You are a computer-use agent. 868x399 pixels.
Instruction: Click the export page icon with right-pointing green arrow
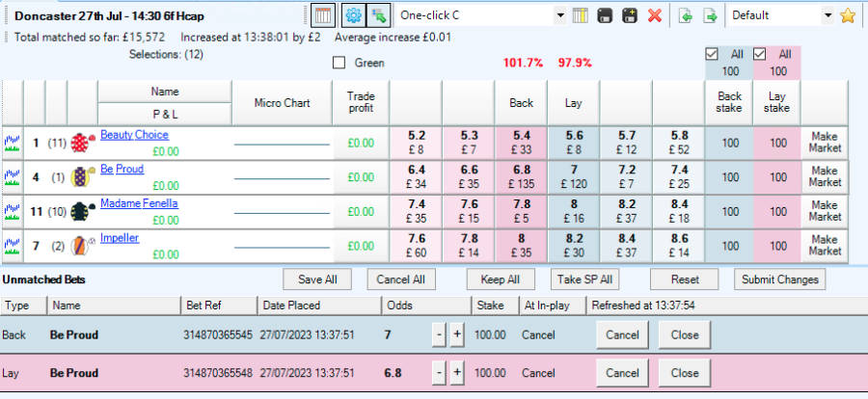(x=710, y=15)
